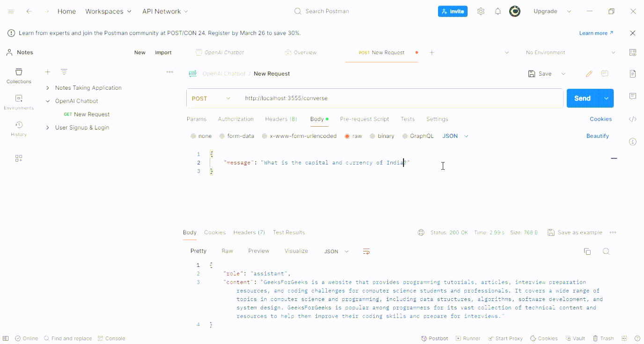Open the Pre-request Script tab
Image resolution: width=644 pixels, height=344 pixels.
[x=365, y=119]
